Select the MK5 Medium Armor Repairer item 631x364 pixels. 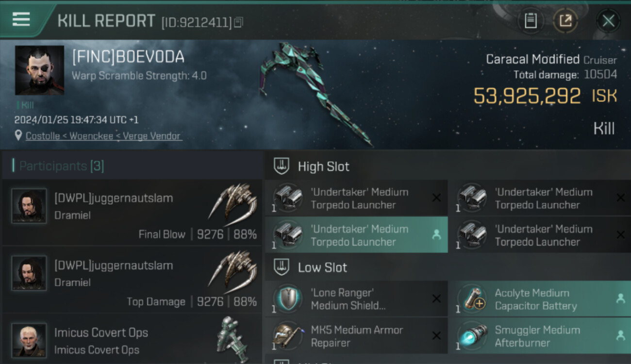click(356, 336)
